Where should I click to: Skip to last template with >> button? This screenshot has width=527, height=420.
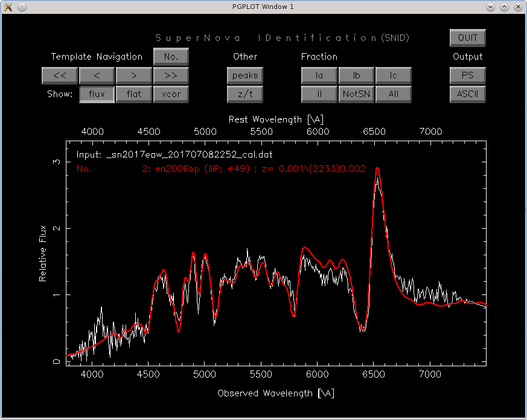[171, 75]
